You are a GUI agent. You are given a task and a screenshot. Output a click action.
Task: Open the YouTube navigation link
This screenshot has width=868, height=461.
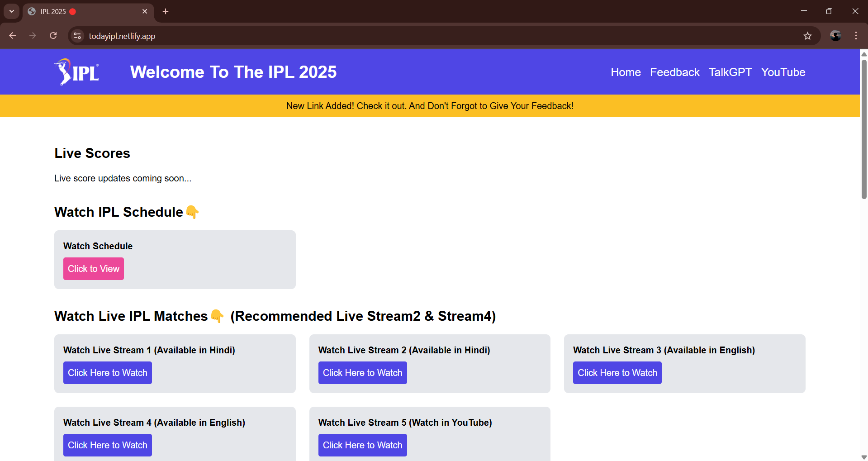click(x=783, y=72)
